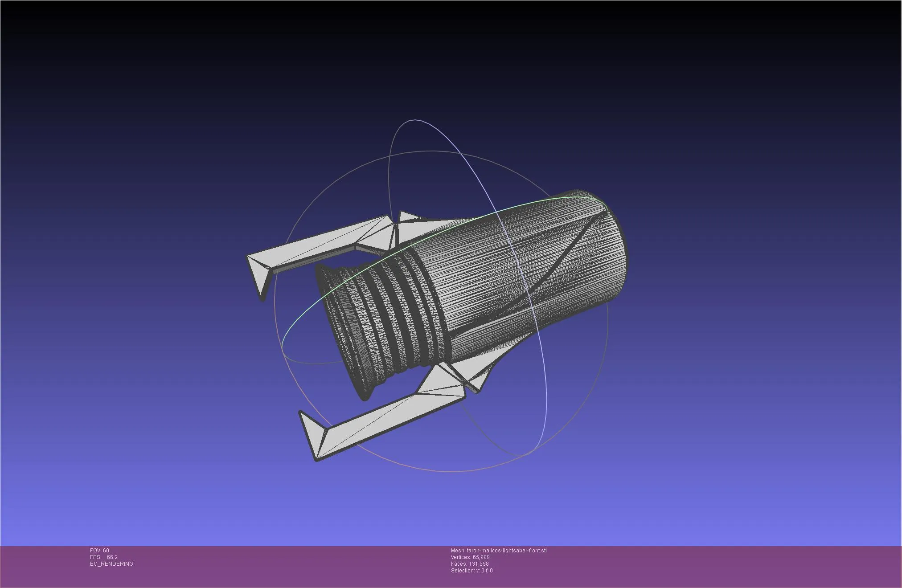Click the Selection: v: 0 f: 0 text
The image size is (902, 588).
coord(472,571)
